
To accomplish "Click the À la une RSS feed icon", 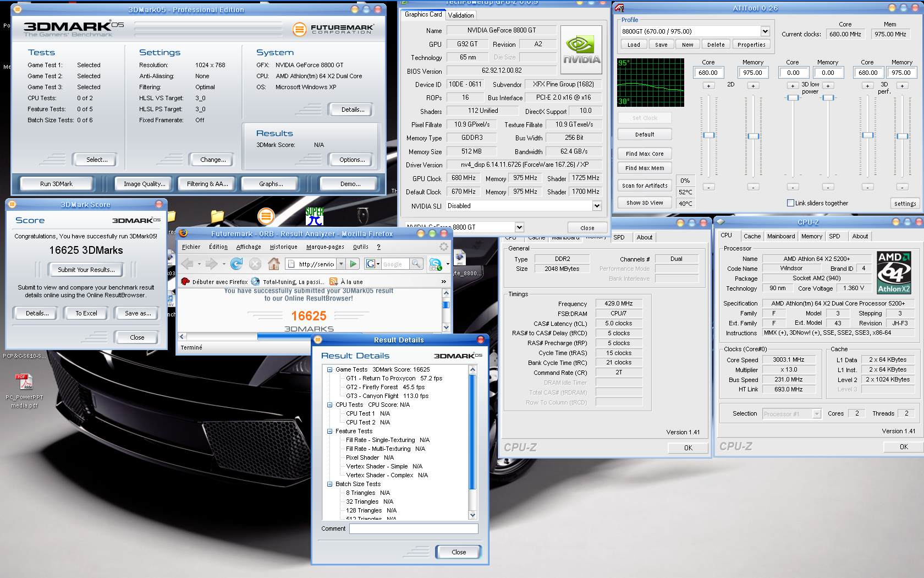I will 333,282.
